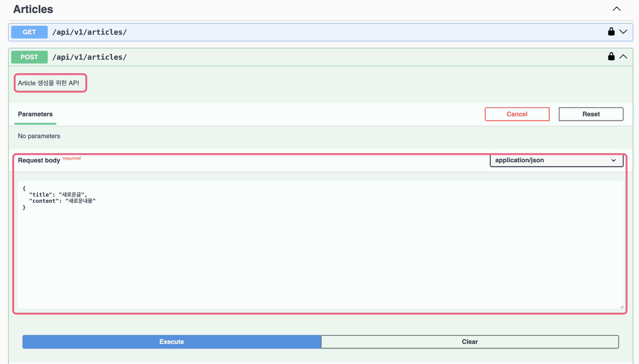Viewport: 639px width, 364px height.
Task: Reset the request body
Action: click(x=591, y=114)
